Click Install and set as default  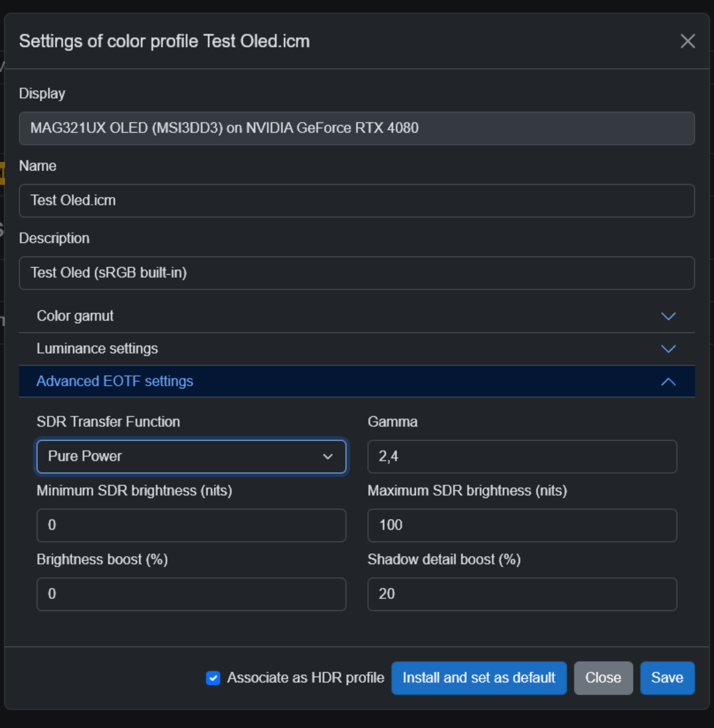(x=479, y=678)
